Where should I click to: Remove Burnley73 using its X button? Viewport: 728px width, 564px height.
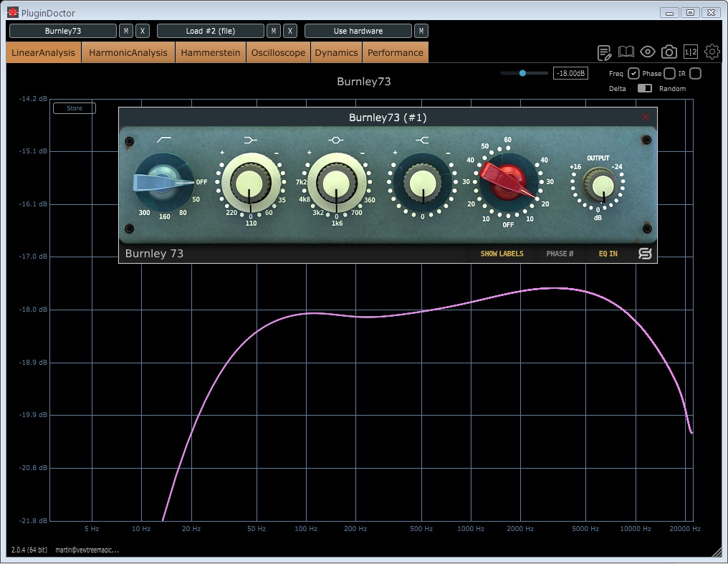pos(142,31)
